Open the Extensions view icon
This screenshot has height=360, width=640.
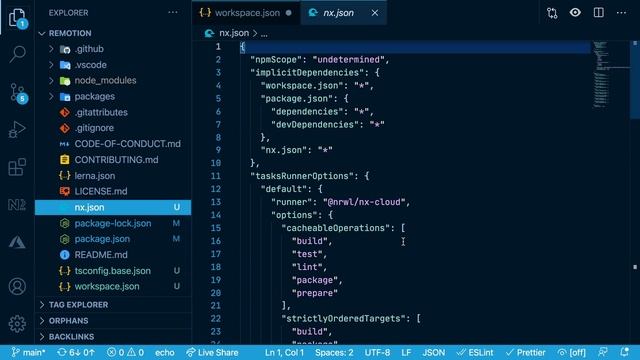[x=17, y=167]
